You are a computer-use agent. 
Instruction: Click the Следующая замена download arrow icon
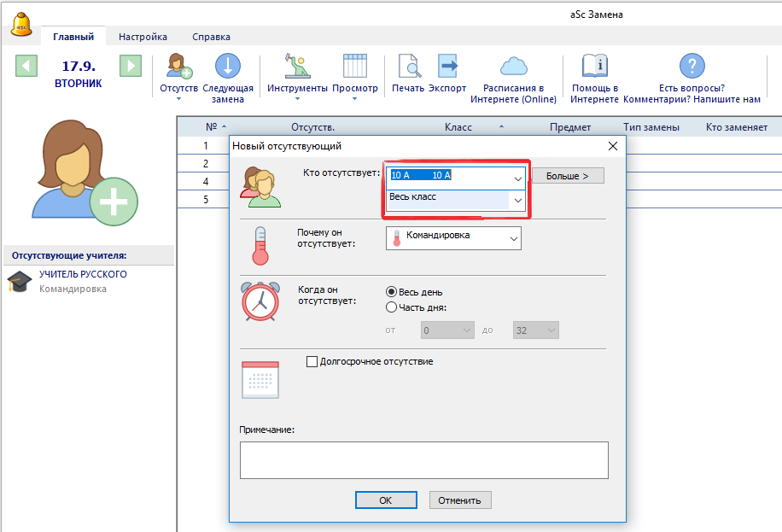[x=227, y=67]
